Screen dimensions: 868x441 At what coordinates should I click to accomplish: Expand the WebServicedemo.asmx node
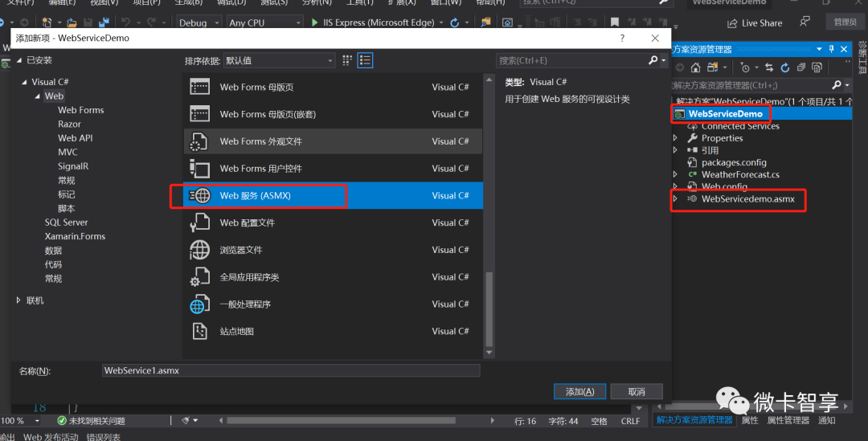click(x=675, y=198)
